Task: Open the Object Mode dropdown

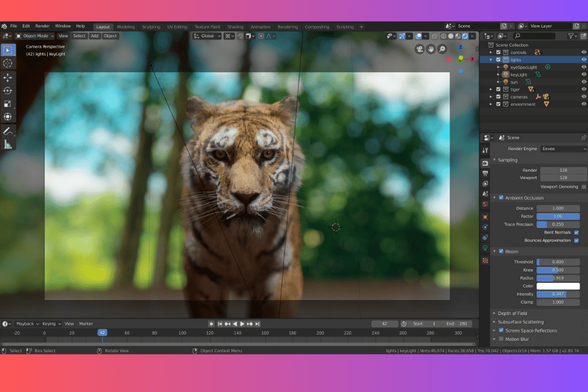Action: (x=35, y=36)
